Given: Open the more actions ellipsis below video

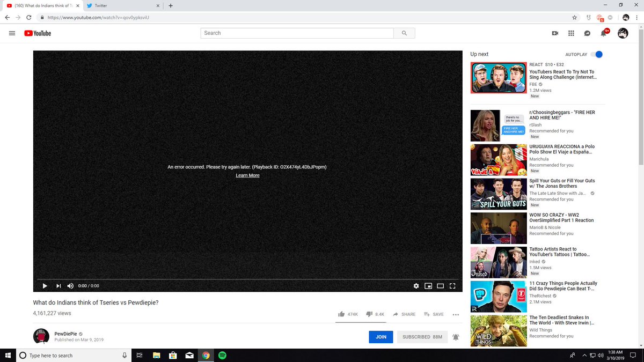Looking at the screenshot, I should [456, 314].
